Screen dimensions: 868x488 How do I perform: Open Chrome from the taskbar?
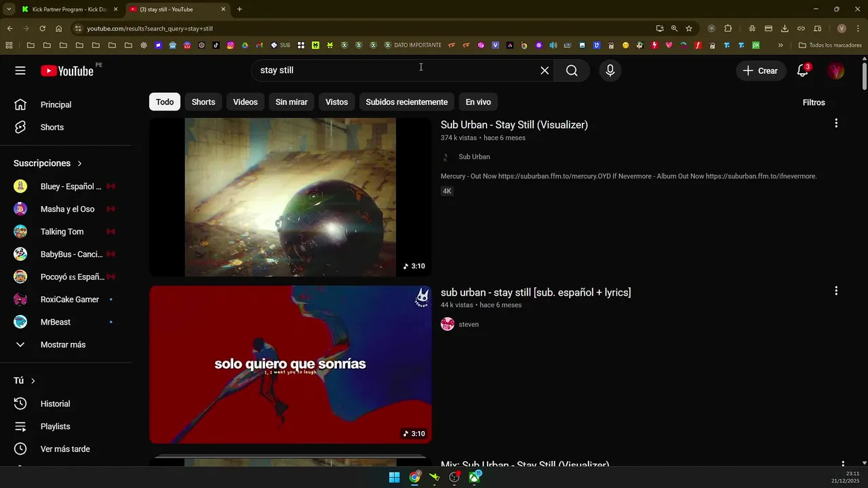coord(414,477)
